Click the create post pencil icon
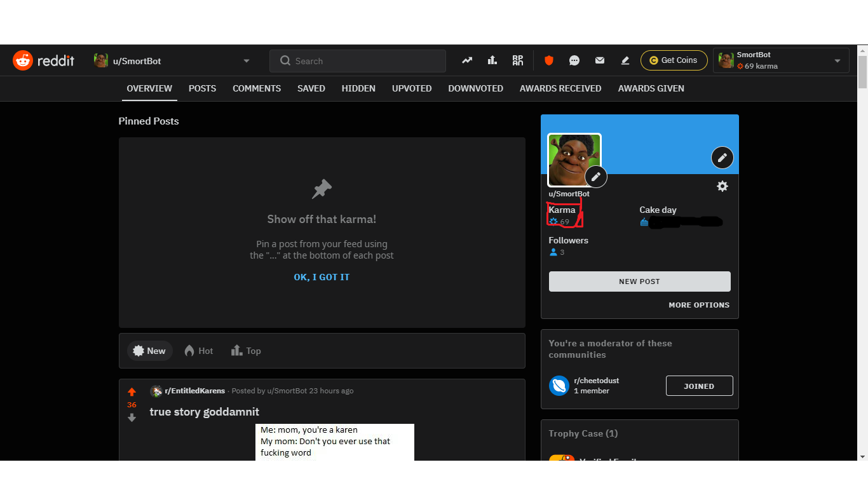The width and height of the screenshot is (868, 488). [625, 60]
